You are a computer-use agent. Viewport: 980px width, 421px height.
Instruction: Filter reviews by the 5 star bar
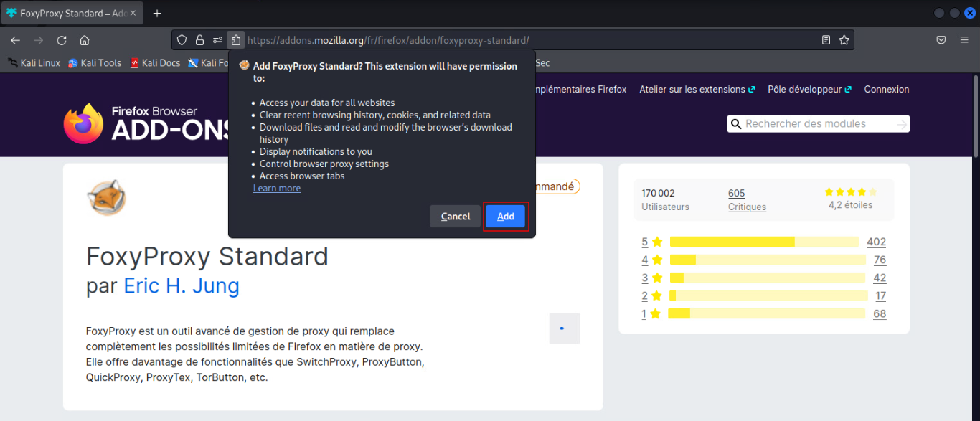(764, 242)
